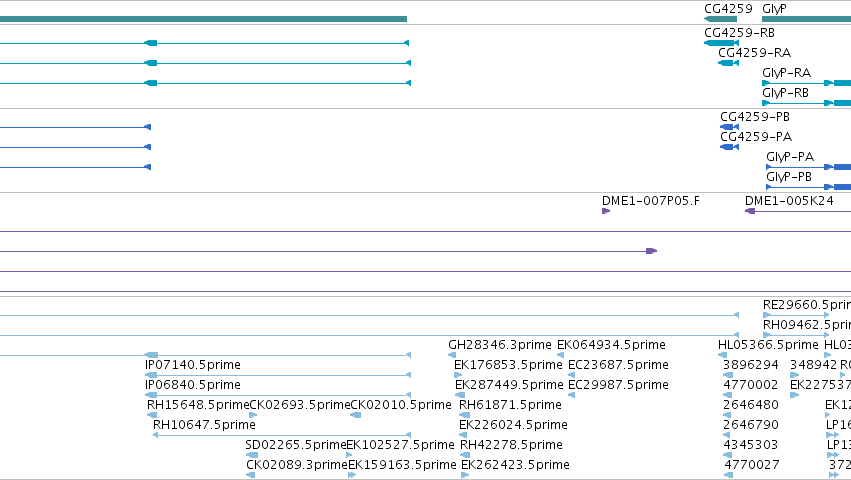Viewport: 851px width, 480px height.
Task: Click the 4770002 feature label
Action: [x=751, y=385]
